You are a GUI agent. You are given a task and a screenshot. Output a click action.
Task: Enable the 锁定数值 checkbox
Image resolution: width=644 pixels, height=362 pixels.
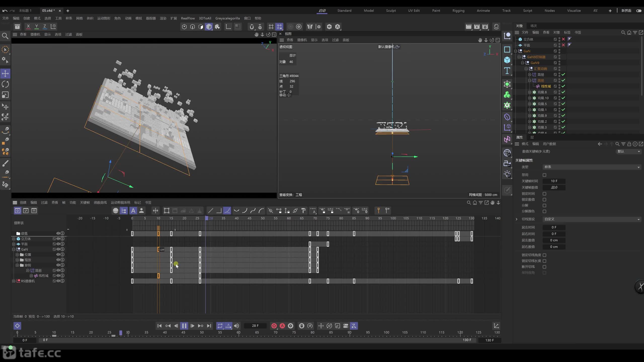(x=544, y=200)
